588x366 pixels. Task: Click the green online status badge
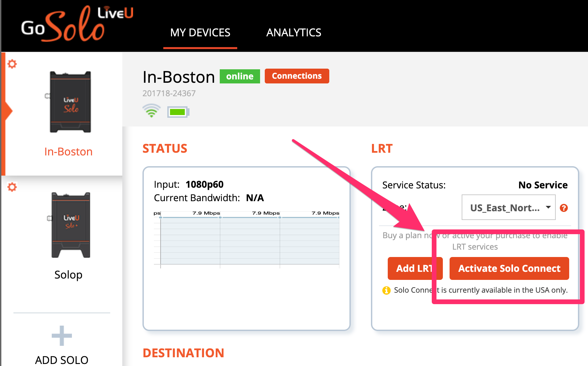pyautogui.click(x=240, y=76)
